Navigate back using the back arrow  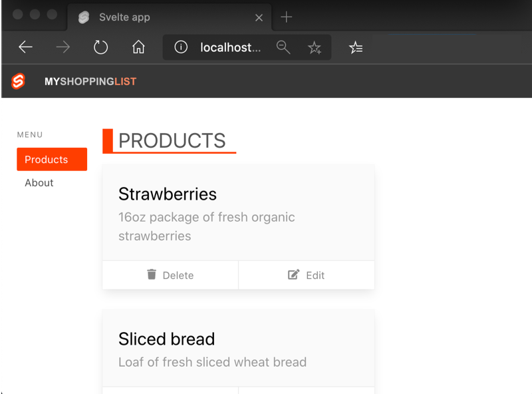(25, 47)
